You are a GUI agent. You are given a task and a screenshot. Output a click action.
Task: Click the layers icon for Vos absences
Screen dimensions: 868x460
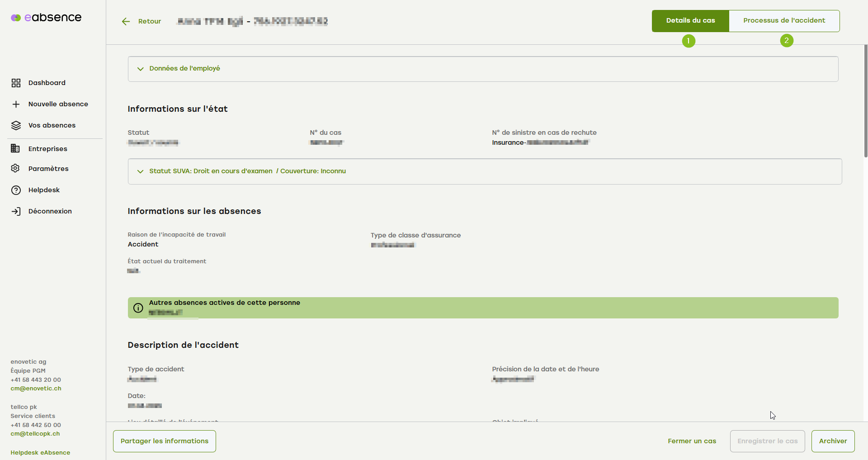tap(16, 126)
